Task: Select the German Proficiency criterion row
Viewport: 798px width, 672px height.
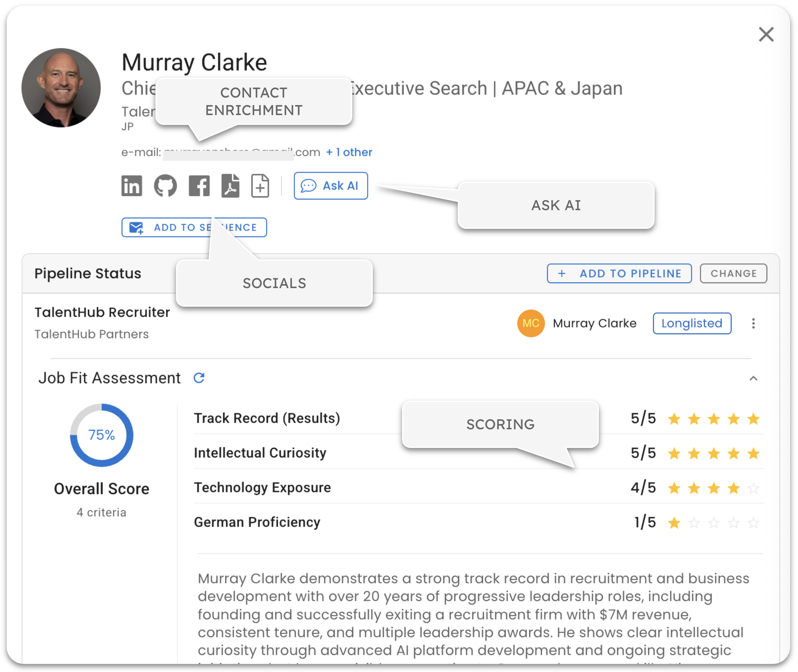Action: click(x=257, y=522)
